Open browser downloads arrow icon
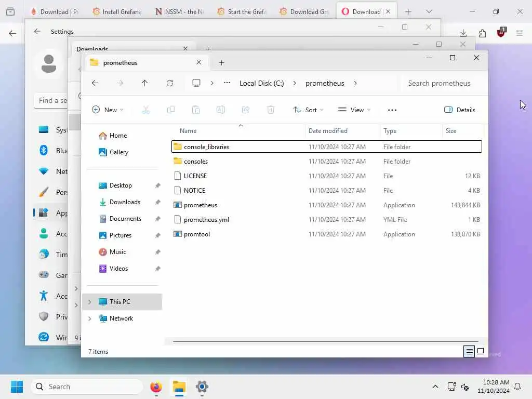This screenshot has height=399, width=532. coord(463,33)
